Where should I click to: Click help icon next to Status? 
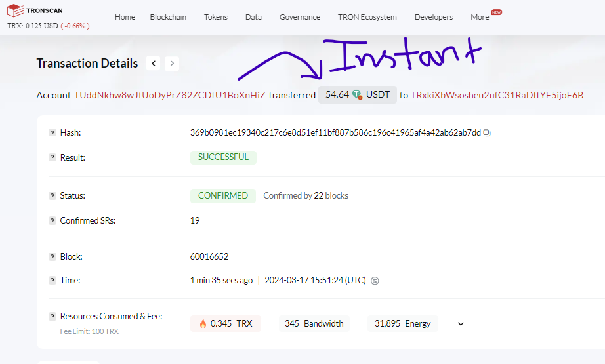52,196
